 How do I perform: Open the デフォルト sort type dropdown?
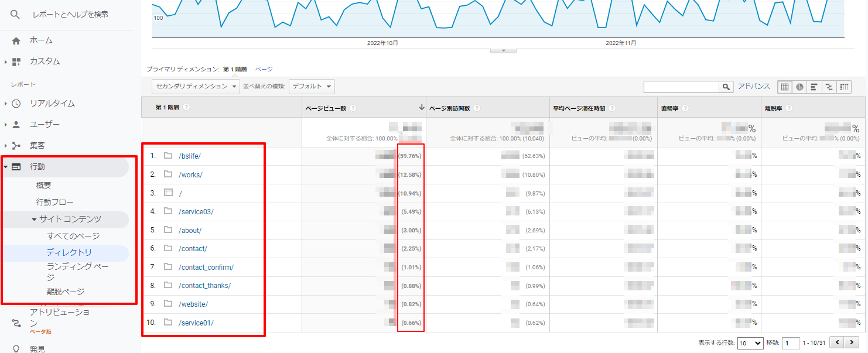coord(312,87)
